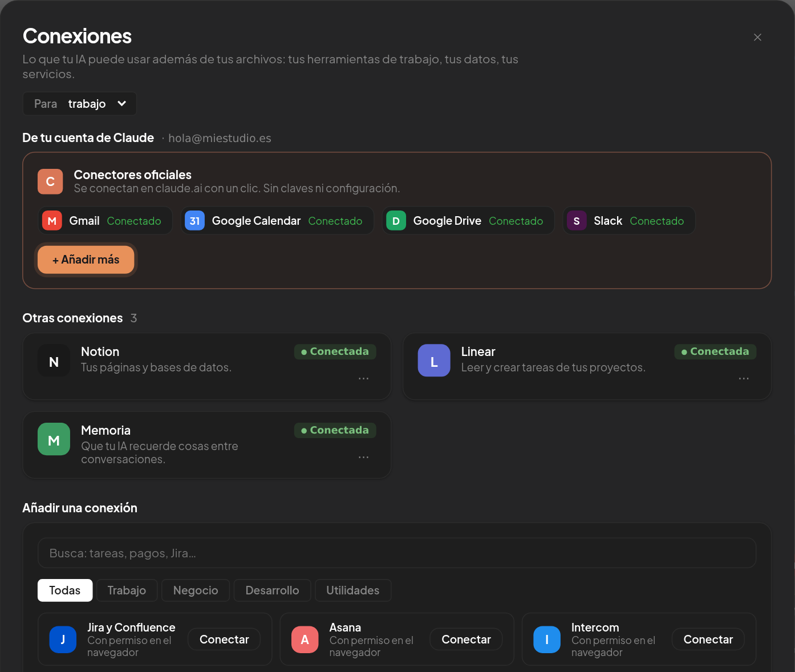Image resolution: width=795 pixels, height=672 pixels.
Task: Click the Gmail icon
Action: [x=52, y=221]
